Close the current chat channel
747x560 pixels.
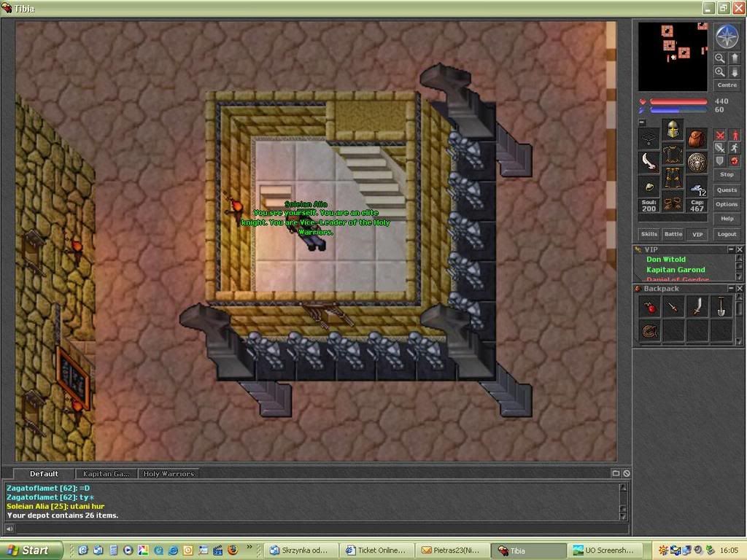pos(627,473)
